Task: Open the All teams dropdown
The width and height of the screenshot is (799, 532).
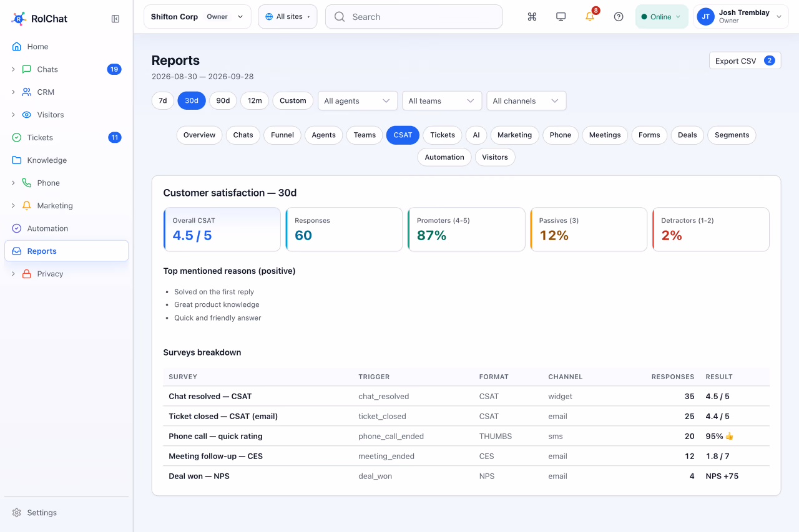Action: (442, 101)
